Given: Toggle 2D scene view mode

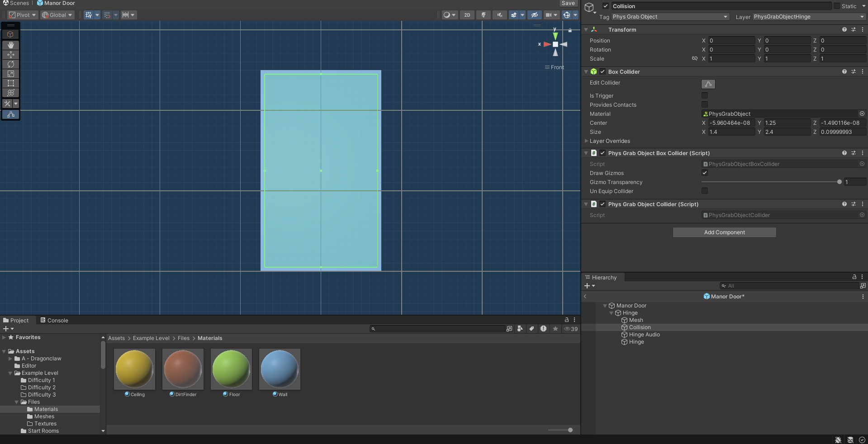Looking at the screenshot, I should point(467,15).
